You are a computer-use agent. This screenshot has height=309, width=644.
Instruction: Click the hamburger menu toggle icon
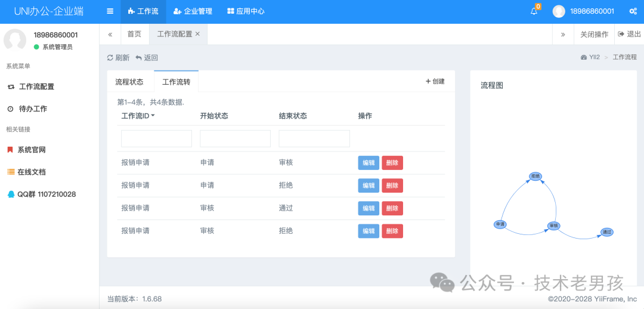point(110,11)
